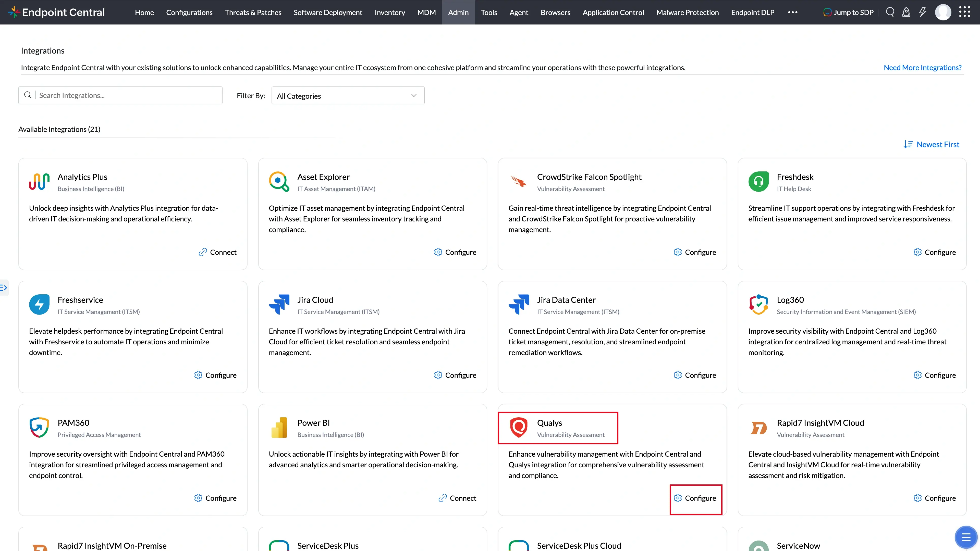980x551 pixels.
Task: Click the Available Integrations (21) heading
Action: (59, 129)
